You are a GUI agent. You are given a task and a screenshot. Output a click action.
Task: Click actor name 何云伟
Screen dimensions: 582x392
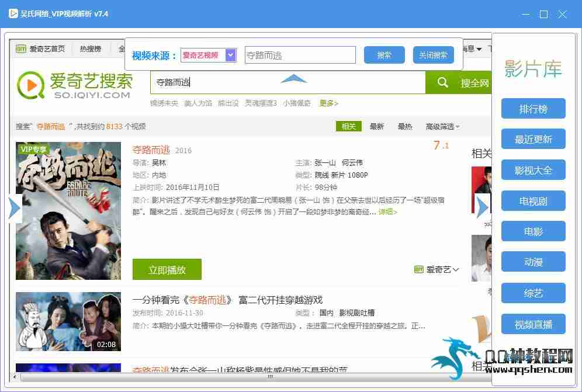click(x=352, y=162)
